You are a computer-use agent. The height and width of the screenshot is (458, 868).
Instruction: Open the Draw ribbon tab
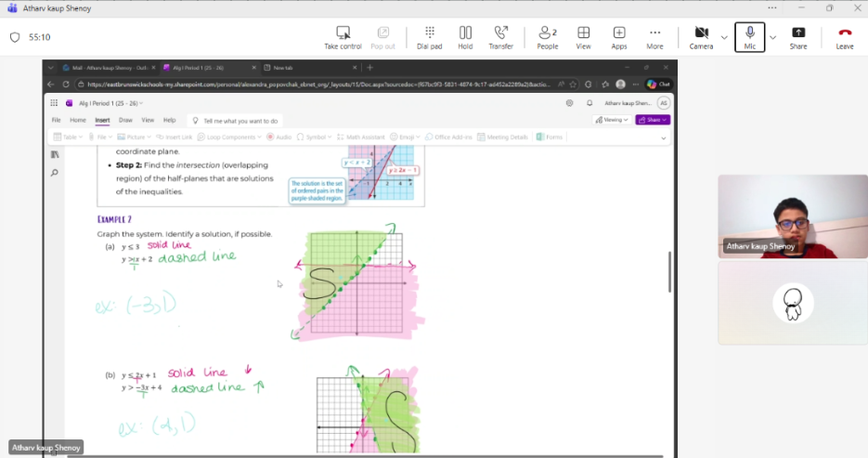point(125,120)
